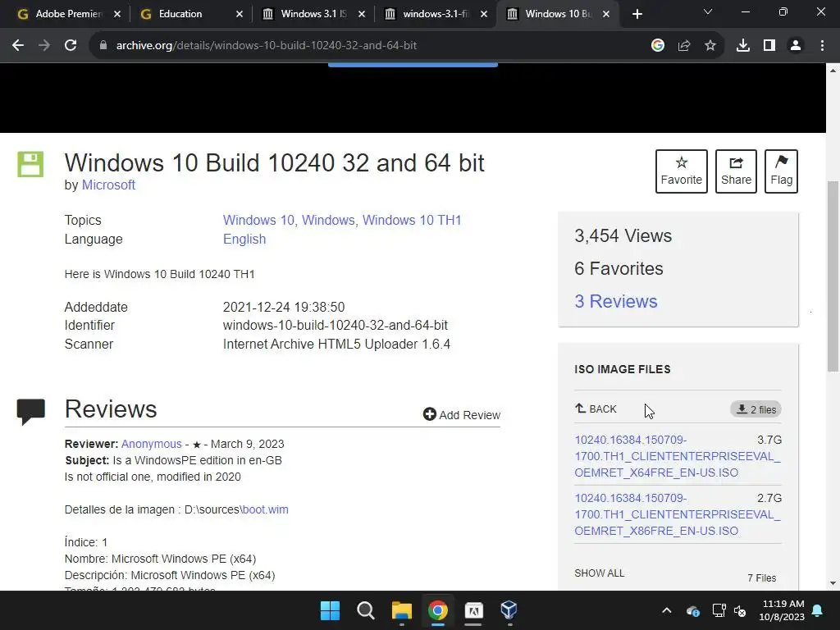
Task: Expand SHOW ALL files list
Action: coord(599,573)
